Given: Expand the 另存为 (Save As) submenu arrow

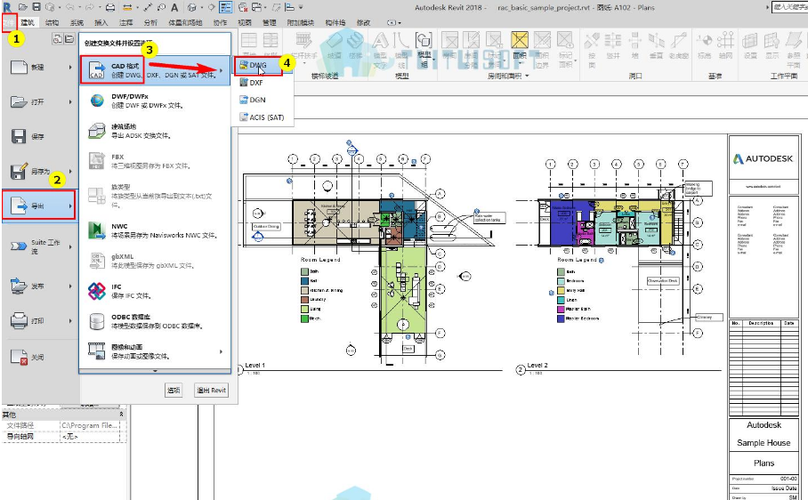Looking at the screenshot, I should coord(70,171).
